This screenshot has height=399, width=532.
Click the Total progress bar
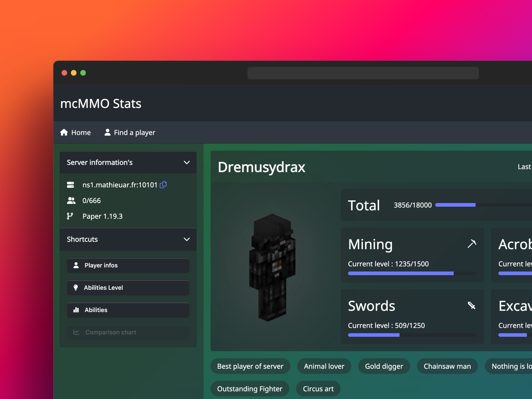pyautogui.click(x=483, y=205)
